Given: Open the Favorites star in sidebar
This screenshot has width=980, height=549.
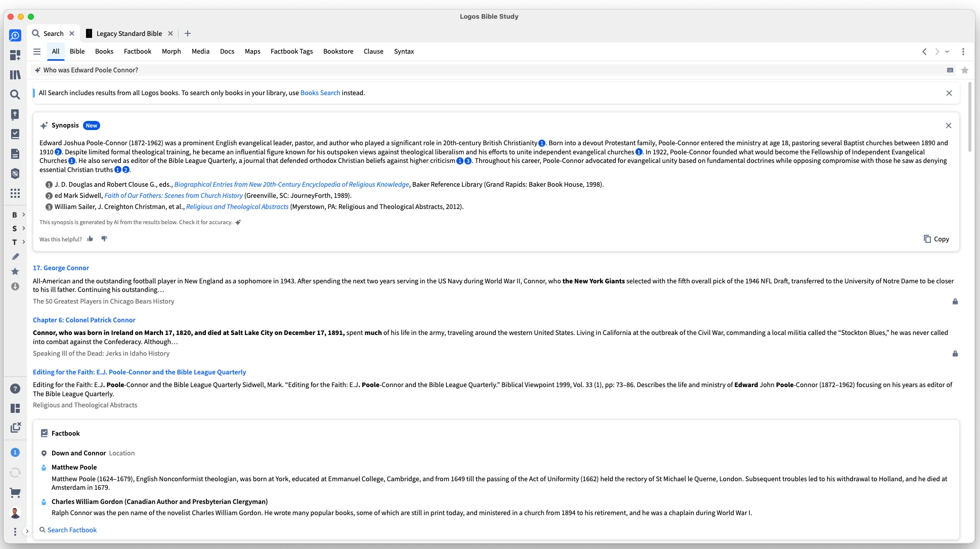Looking at the screenshot, I should (15, 272).
